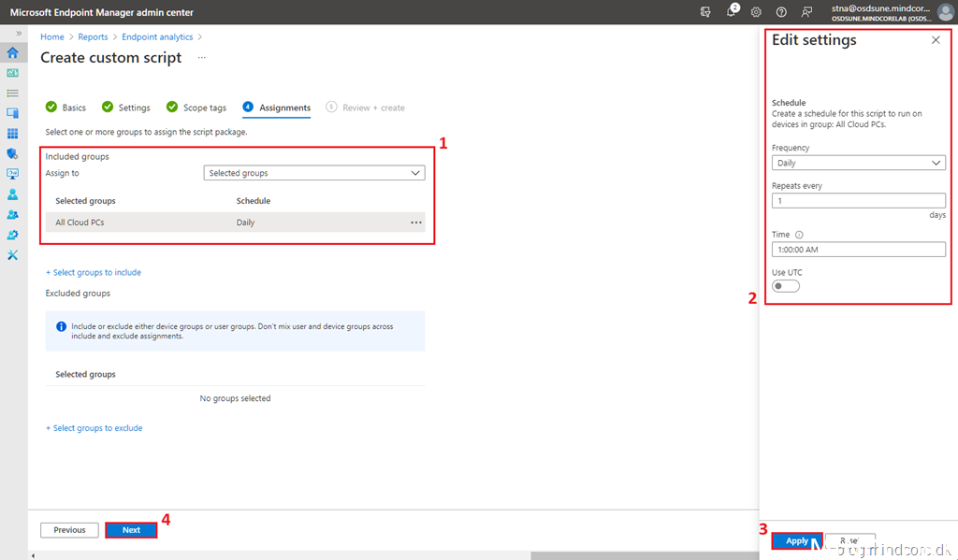The height and width of the screenshot is (560, 958).
Task: Open the Home icon in left sidebar
Action: point(13,53)
